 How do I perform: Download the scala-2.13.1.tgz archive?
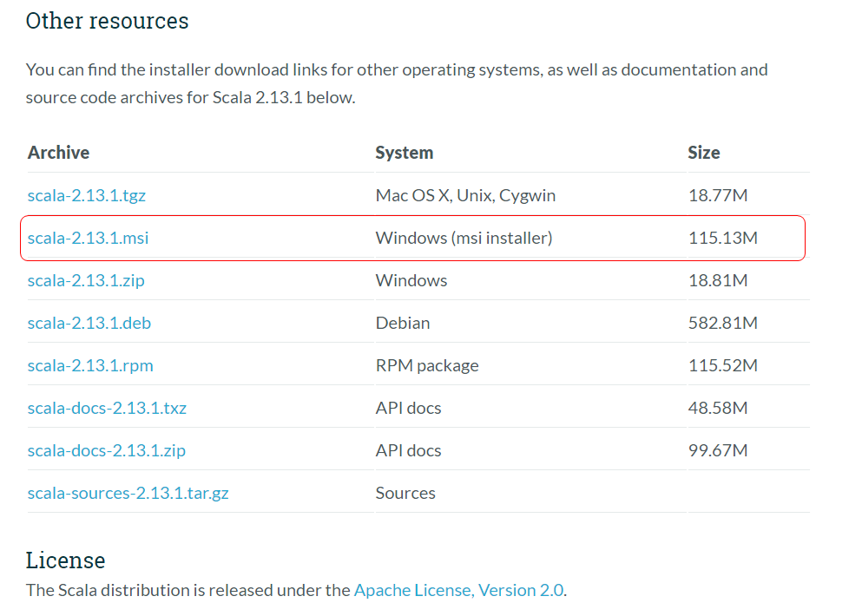tap(86, 195)
